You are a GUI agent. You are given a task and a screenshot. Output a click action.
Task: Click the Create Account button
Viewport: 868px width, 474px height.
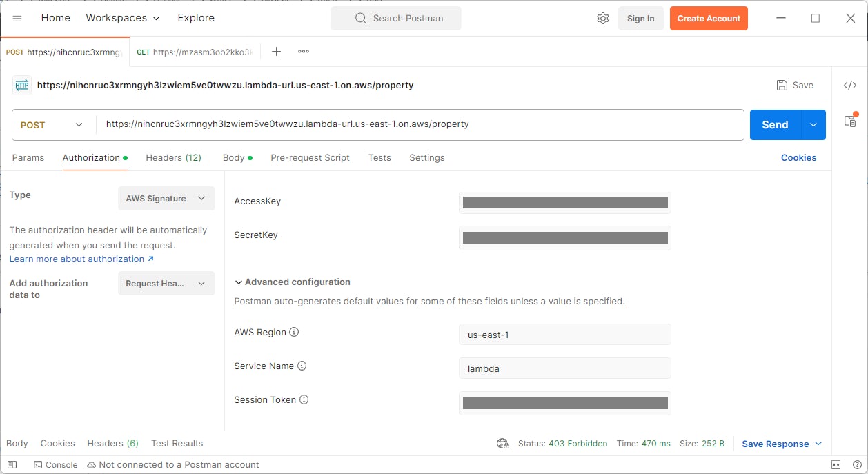point(709,18)
